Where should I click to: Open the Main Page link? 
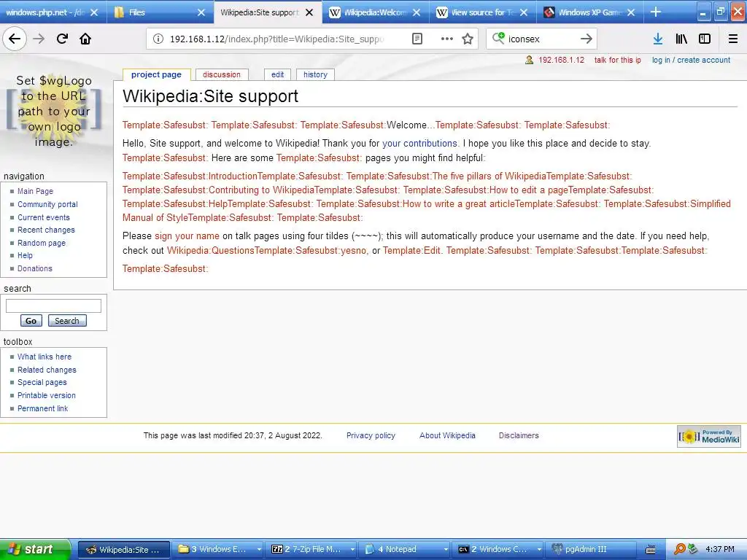click(x=35, y=191)
